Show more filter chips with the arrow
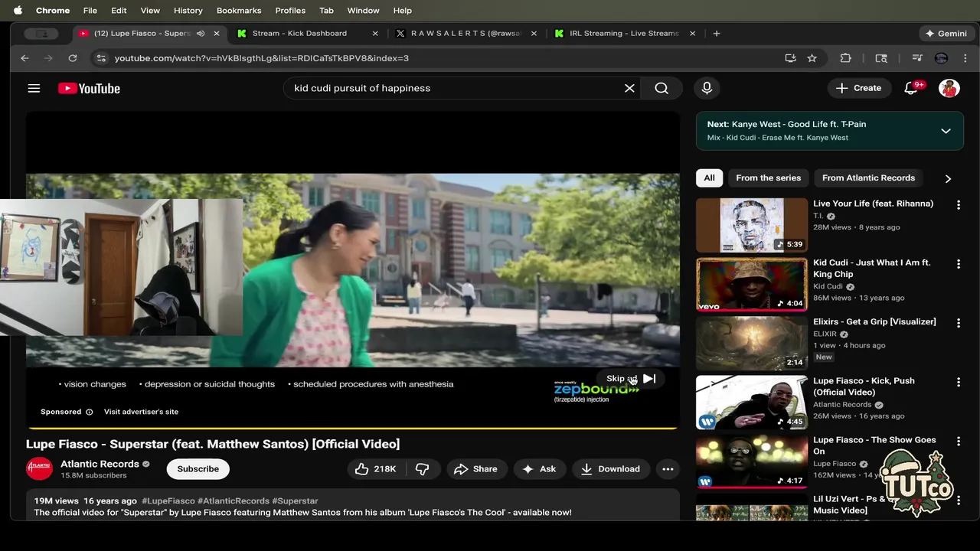The height and width of the screenshot is (551, 980). pyautogui.click(x=948, y=178)
